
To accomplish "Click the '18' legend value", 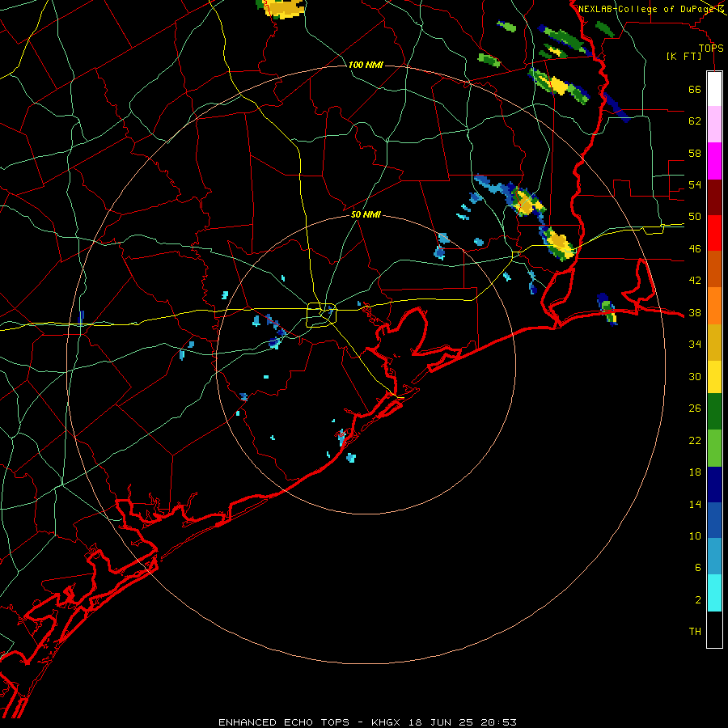I will click(x=695, y=472).
